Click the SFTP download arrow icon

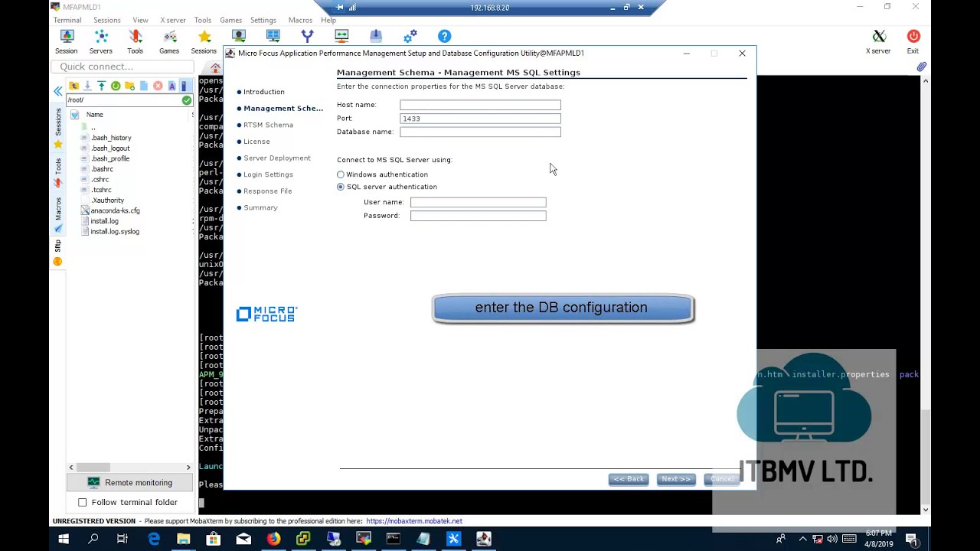[87, 86]
